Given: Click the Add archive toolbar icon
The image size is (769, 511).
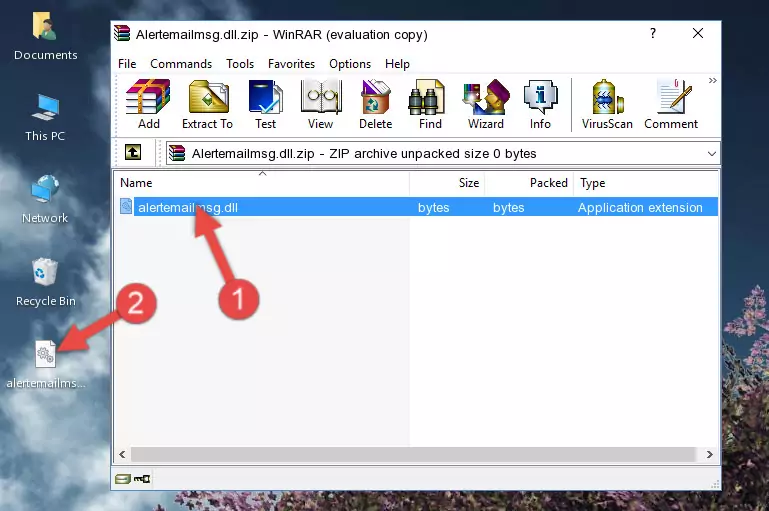Looking at the screenshot, I should click(148, 104).
